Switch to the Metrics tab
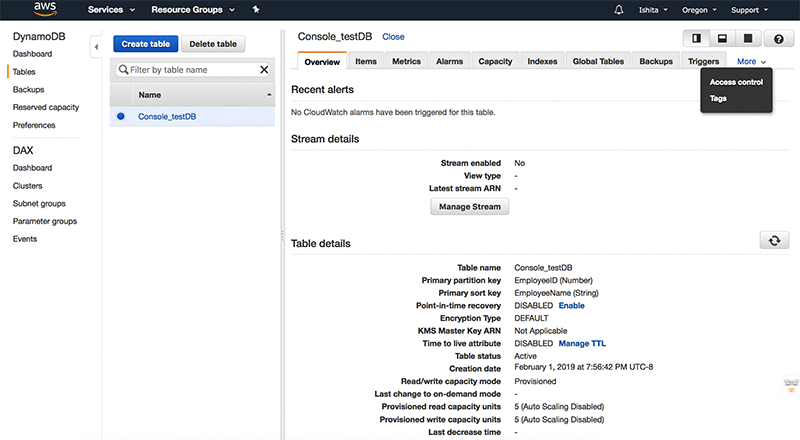The height and width of the screenshot is (440, 800). pyautogui.click(x=406, y=61)
